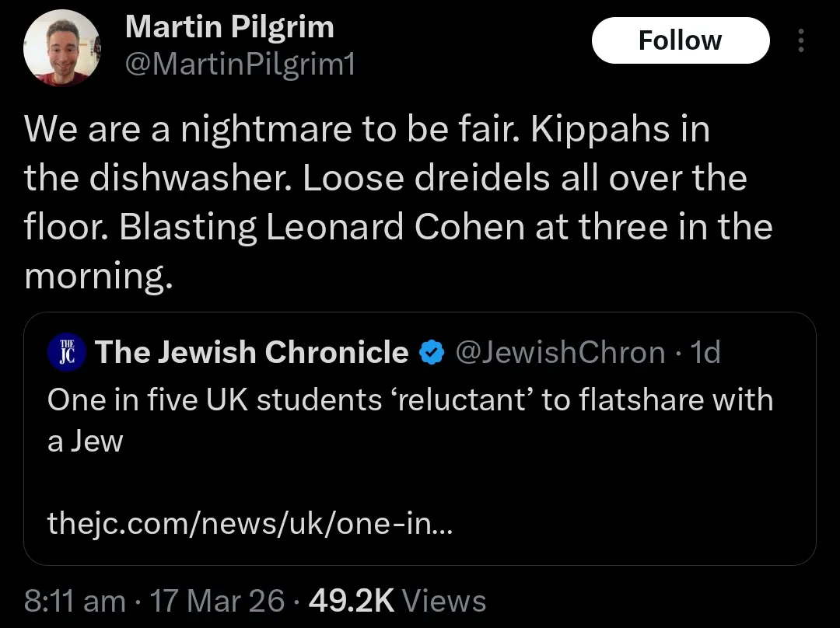Open quoted headline 'One in five UK students'
840x628 pixels.
[215, 400]
